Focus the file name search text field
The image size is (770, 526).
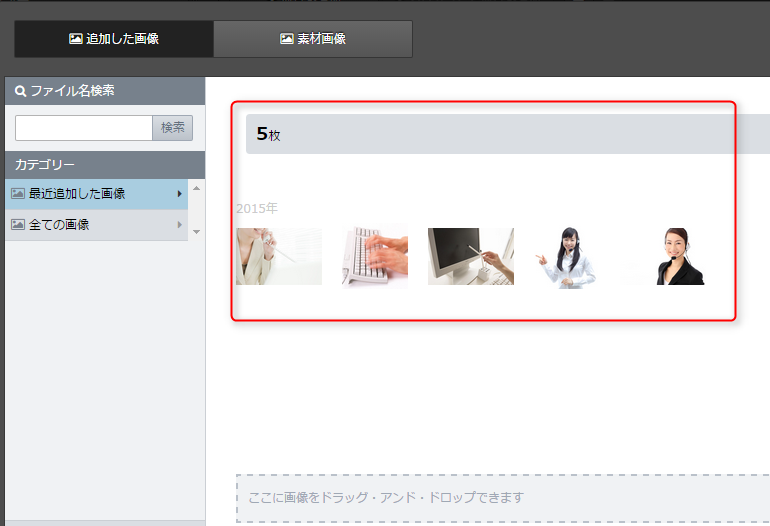coord(83,128)
